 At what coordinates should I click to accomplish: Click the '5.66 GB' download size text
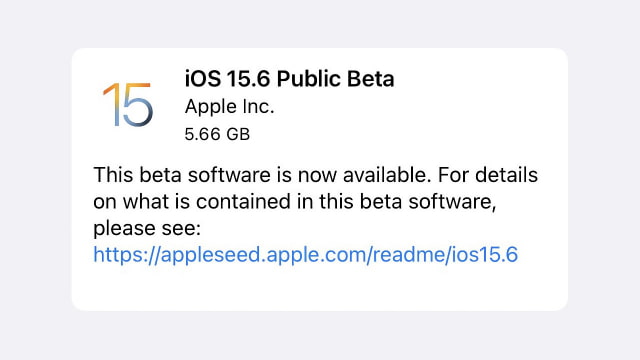[x=217, y=134]
